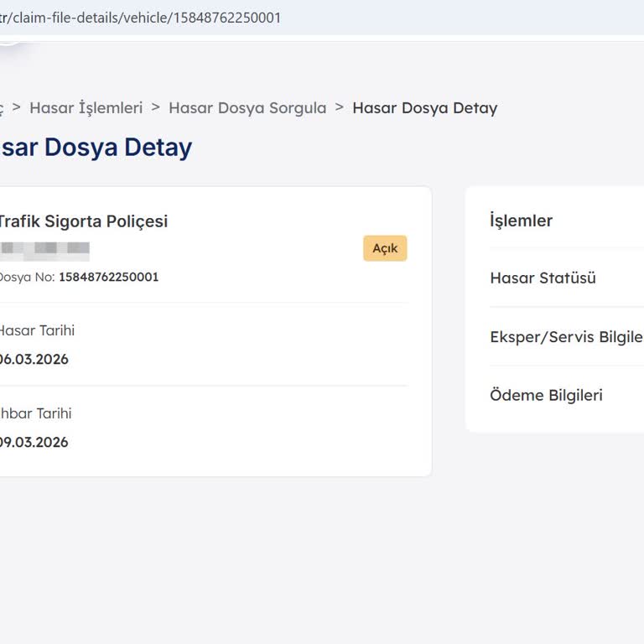Click the Hasar Dosya Detay page heading

(x=96, y=147)
